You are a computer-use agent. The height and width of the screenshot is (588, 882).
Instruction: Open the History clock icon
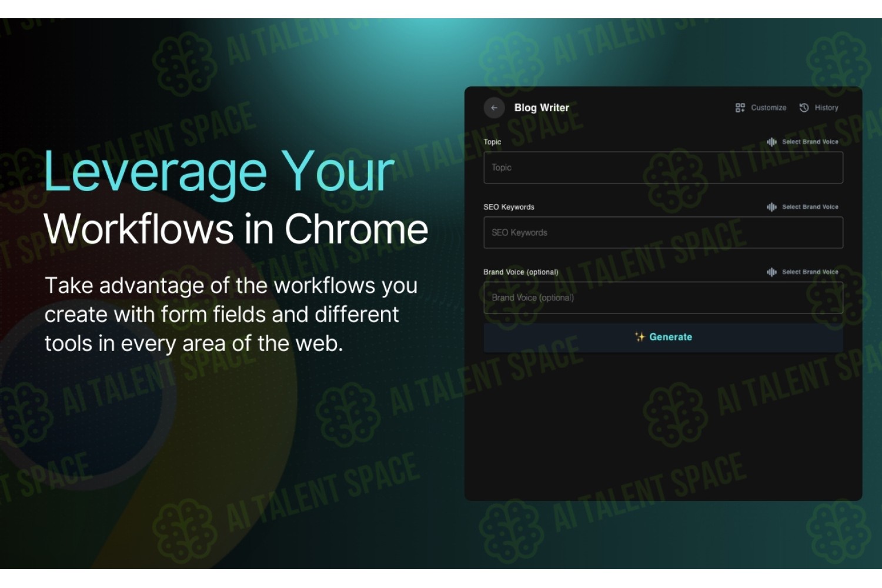[804, 108]
